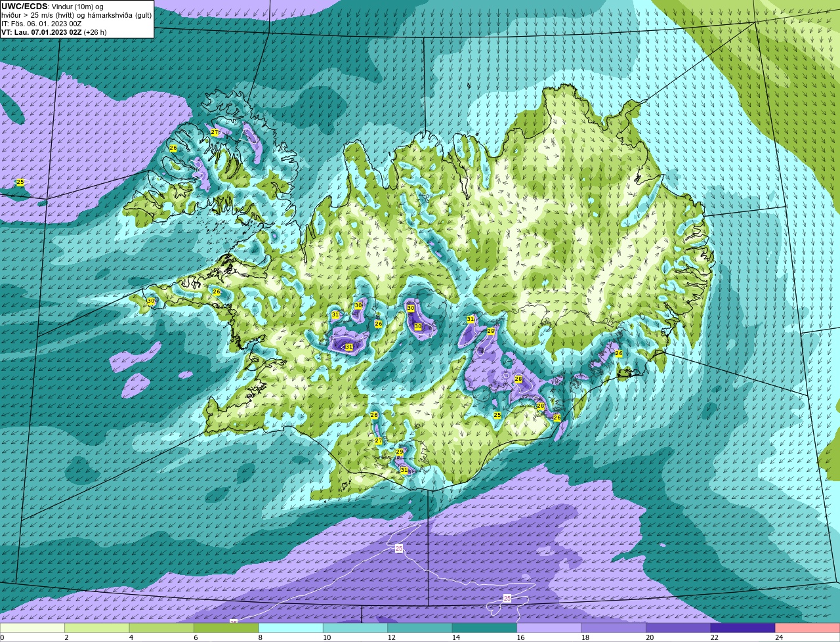This screenshot has height=642, width=840.
Task: Click the yellow 25 gust marker in the far western sea
Action: point(20,182)
